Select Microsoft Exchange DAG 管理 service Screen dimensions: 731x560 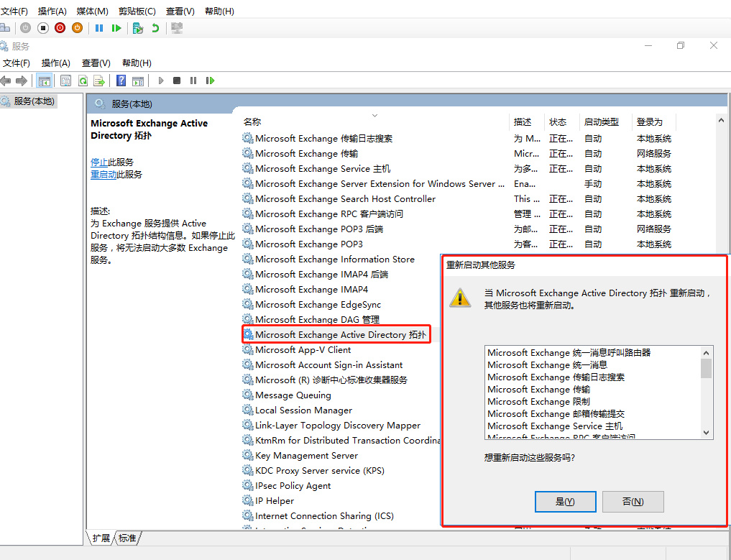pyautogui.click(x=317, y=319)
